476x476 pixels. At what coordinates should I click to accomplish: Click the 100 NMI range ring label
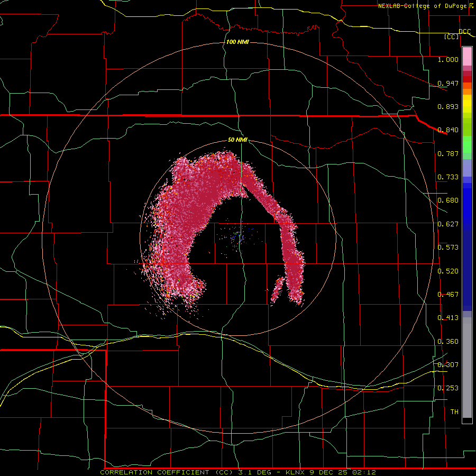[237, 42]
